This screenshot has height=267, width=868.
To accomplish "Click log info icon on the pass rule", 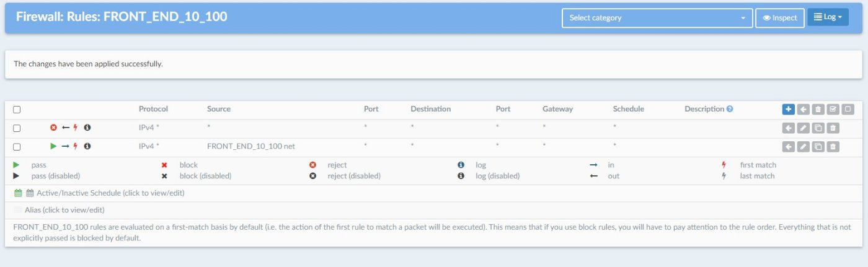I will pos(87,147).
